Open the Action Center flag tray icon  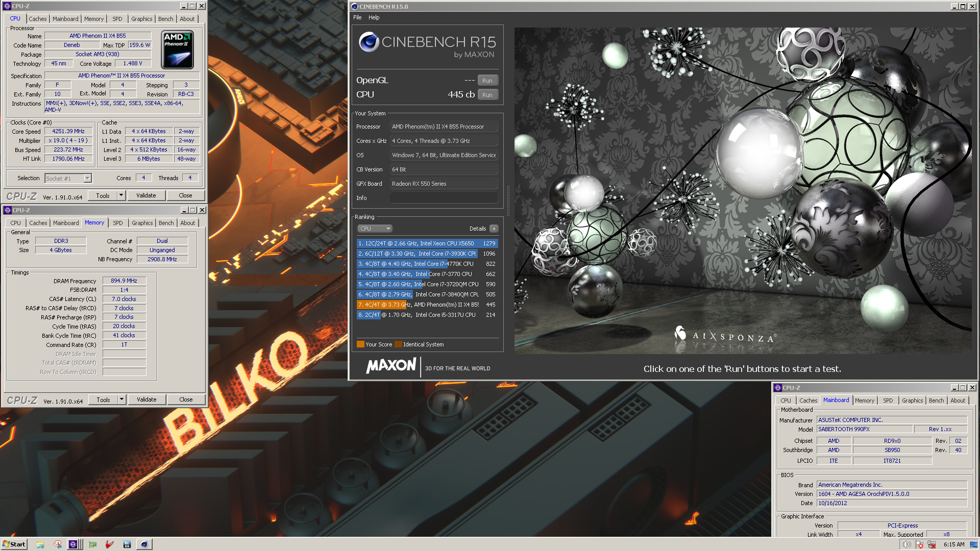(920, 544)
